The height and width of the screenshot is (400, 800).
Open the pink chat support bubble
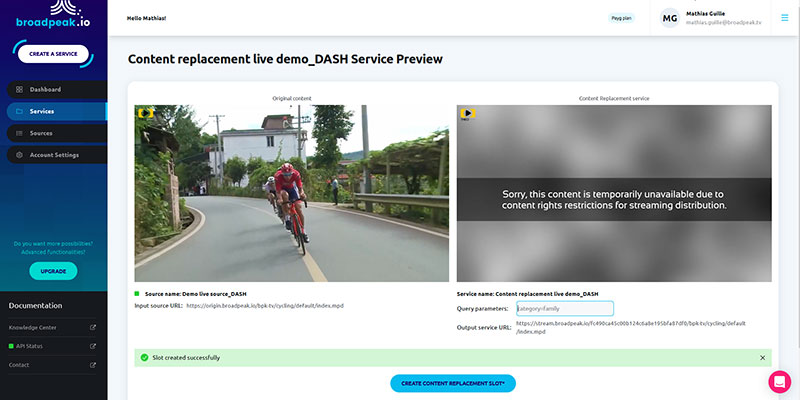[779, 381]
